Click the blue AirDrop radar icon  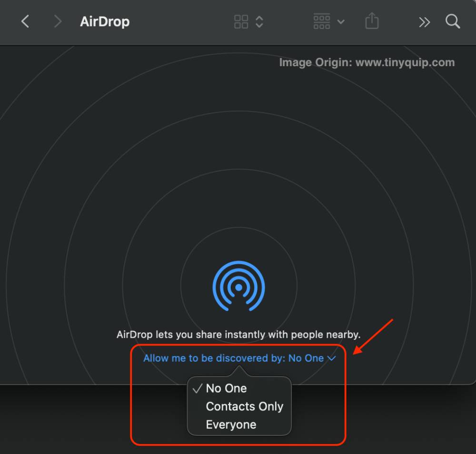(x=238, y=286)
